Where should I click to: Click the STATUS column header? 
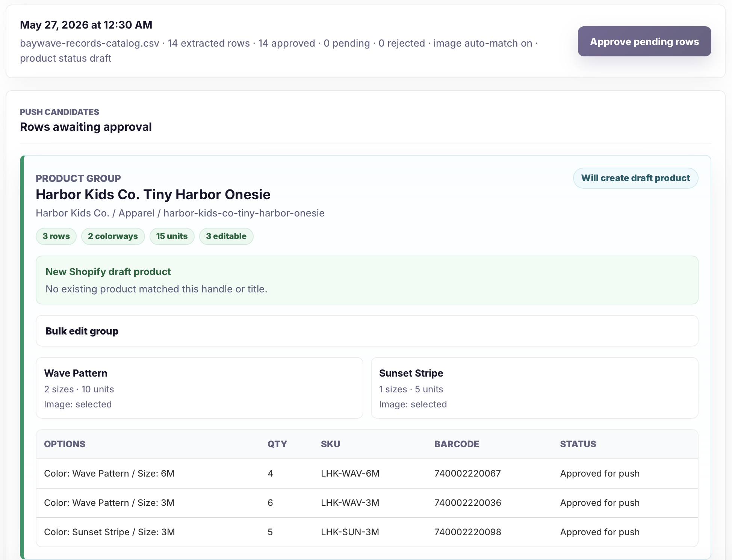pos(578,444)
